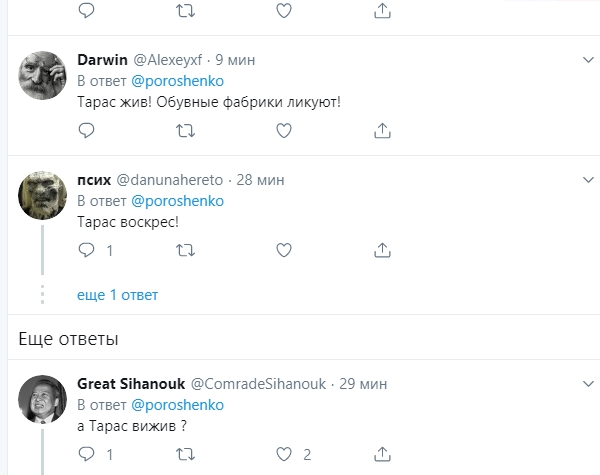Retweet псих's tweet Тарас воскрес
The height and width of the screenshot is (475, 600).
click(185, 249)
